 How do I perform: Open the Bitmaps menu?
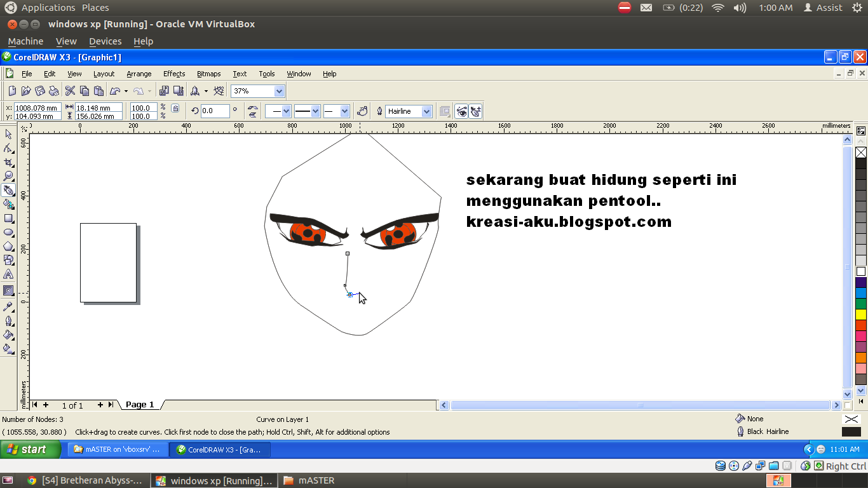point(209,74)
